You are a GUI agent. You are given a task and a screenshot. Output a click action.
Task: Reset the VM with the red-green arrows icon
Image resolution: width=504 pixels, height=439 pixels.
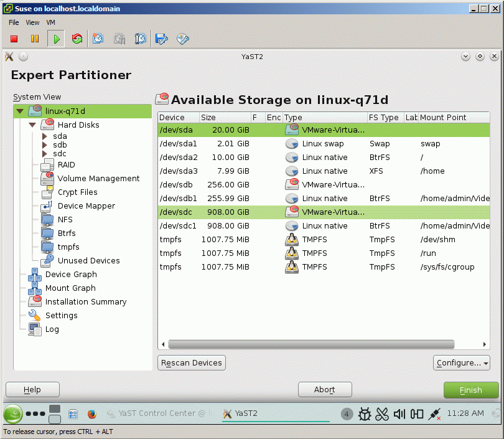coord(77,39)
